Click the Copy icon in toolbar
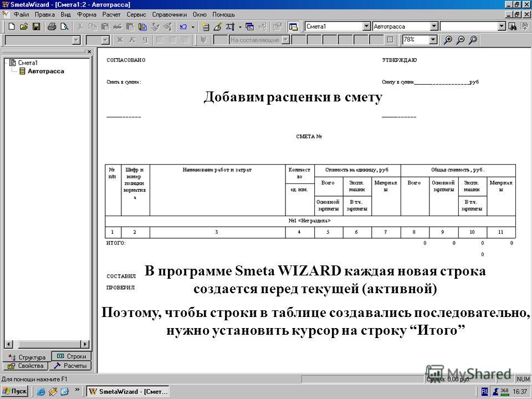Screen dimensions: 532x399 click(93, 27)
